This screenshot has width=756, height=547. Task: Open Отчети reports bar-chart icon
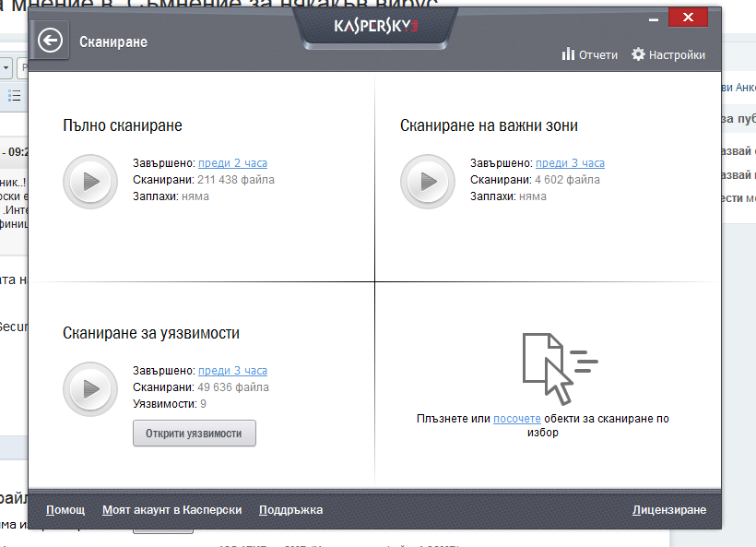568,54
